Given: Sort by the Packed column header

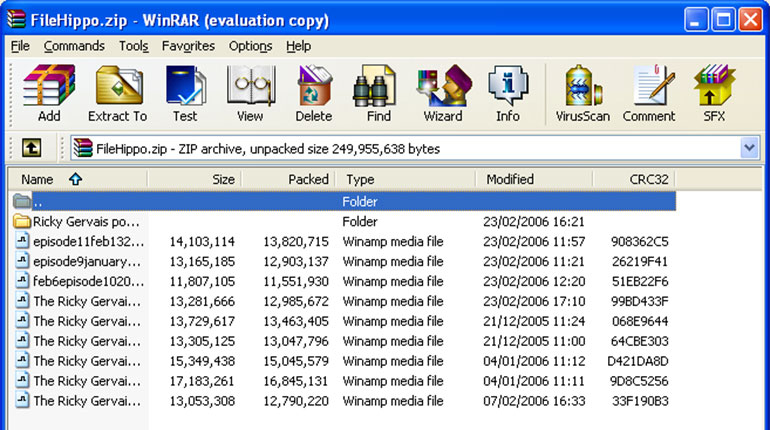Looking at the screenshot, I should click(288, 179).
